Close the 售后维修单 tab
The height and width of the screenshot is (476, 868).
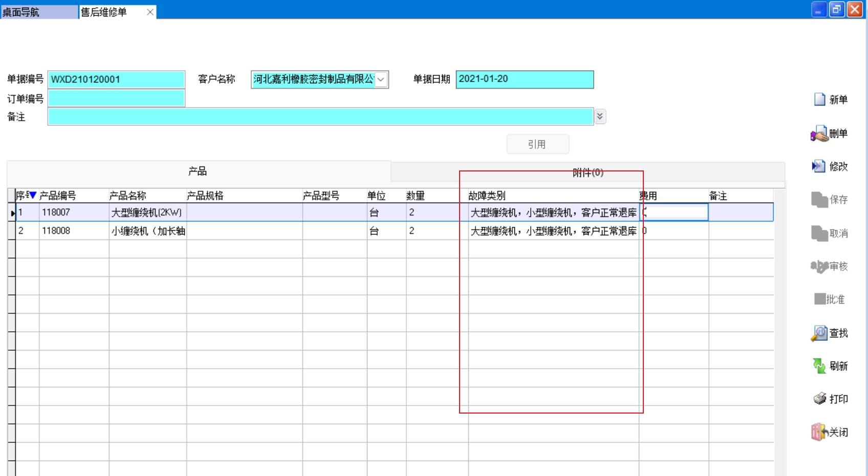point(150,12)
